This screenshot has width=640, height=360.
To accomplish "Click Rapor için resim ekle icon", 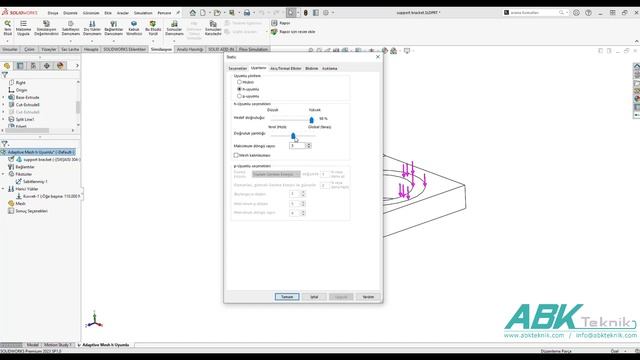I will coord(274,31).
